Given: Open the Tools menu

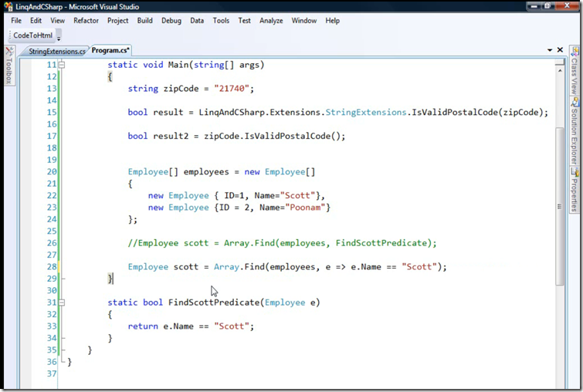Looking at the screenshot, I should point(221,21).
